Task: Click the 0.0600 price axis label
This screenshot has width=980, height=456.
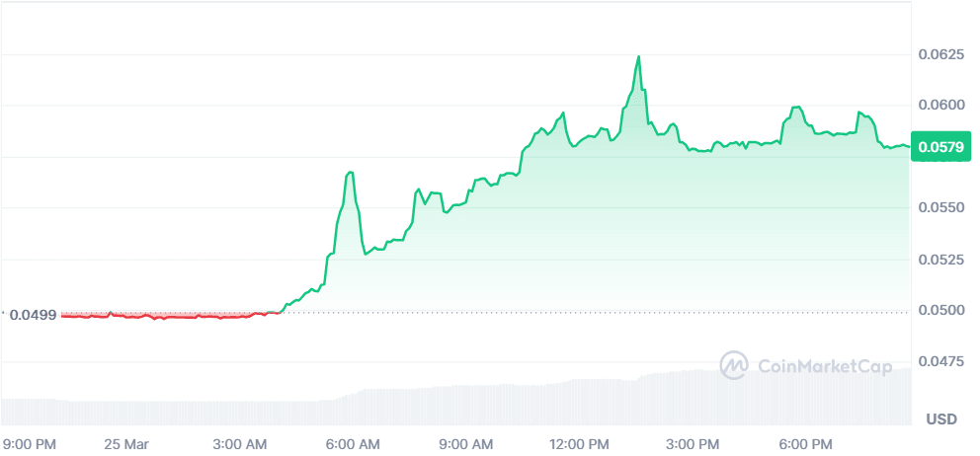Action: (941, 105)
